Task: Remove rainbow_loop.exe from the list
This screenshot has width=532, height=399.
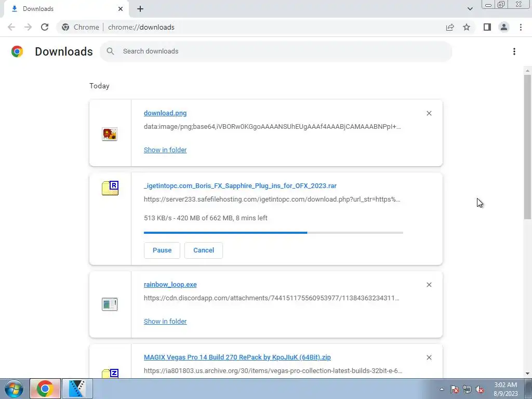Action: 429,285
